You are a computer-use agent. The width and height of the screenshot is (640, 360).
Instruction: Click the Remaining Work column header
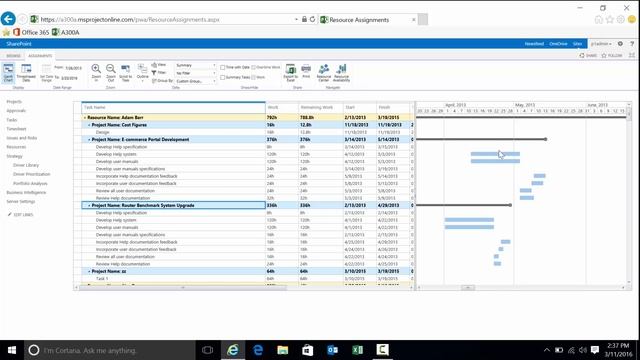click(321, 107)
